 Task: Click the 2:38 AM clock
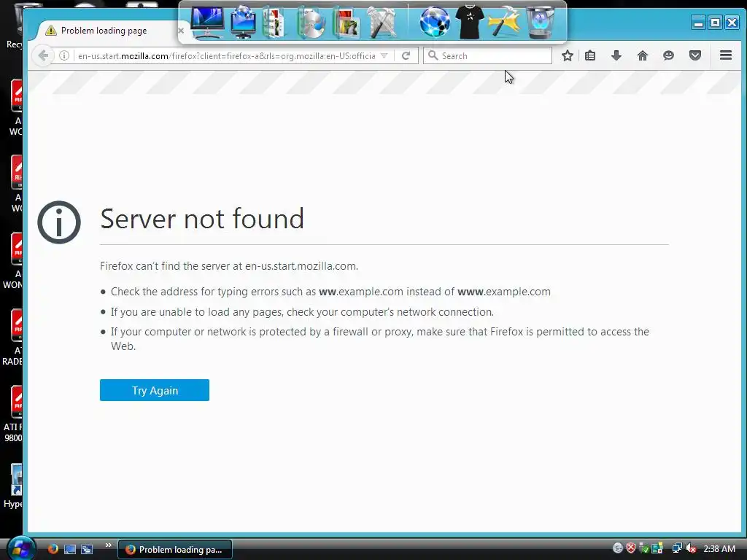click(x=719, y=548)
